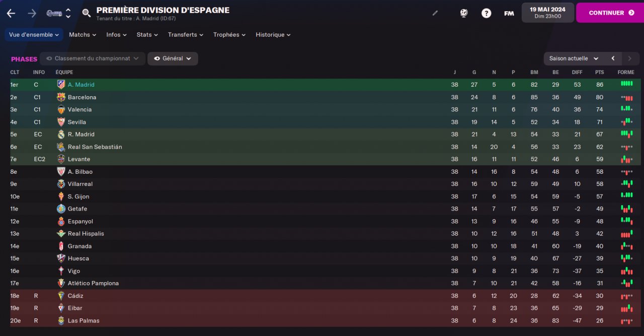
Task: Open the Matchs menu
Action: (x=83, y=35)
